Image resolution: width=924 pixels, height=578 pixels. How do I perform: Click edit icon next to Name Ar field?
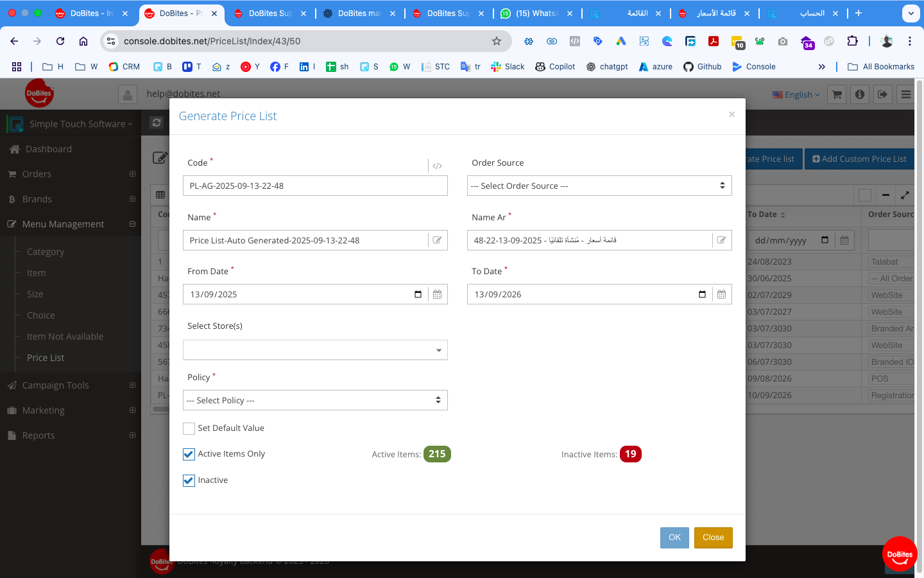(721, 240)
